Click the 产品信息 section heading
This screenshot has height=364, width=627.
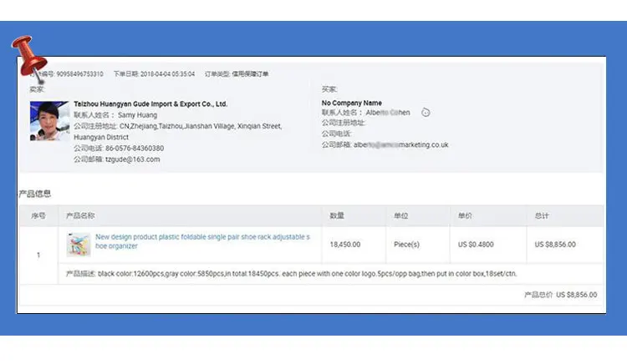click(x=35, y=194)
